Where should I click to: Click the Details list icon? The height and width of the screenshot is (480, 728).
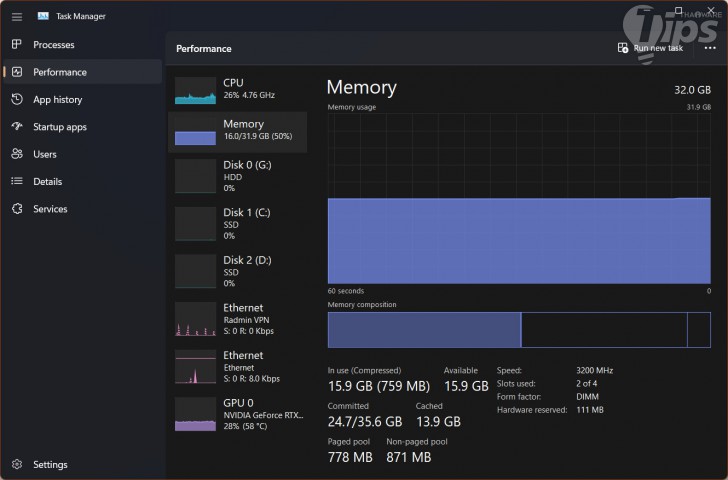coord(17,181)
